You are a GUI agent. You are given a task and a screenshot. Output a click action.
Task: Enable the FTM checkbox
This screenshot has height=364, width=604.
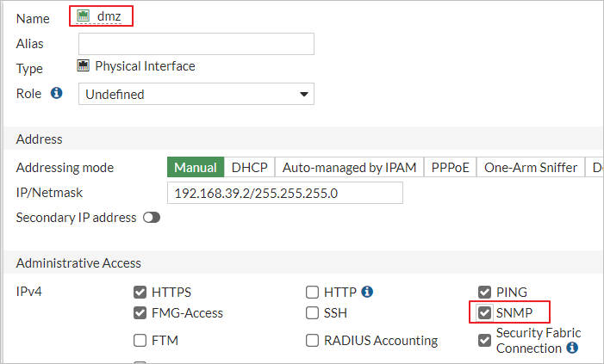point(140,341)
